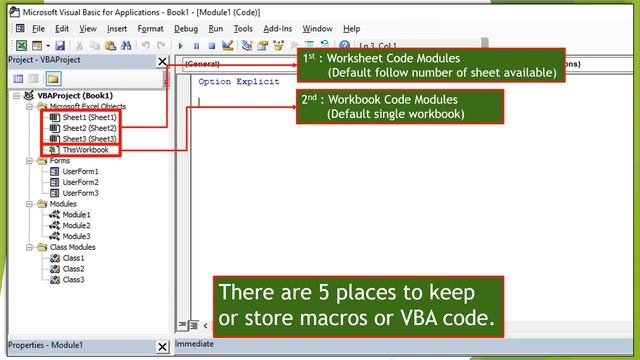Click the Cut scissors icon
Image resolution: width=640 pixels, height=360 pixels.
pyautogui.click(x=79, y=45)
